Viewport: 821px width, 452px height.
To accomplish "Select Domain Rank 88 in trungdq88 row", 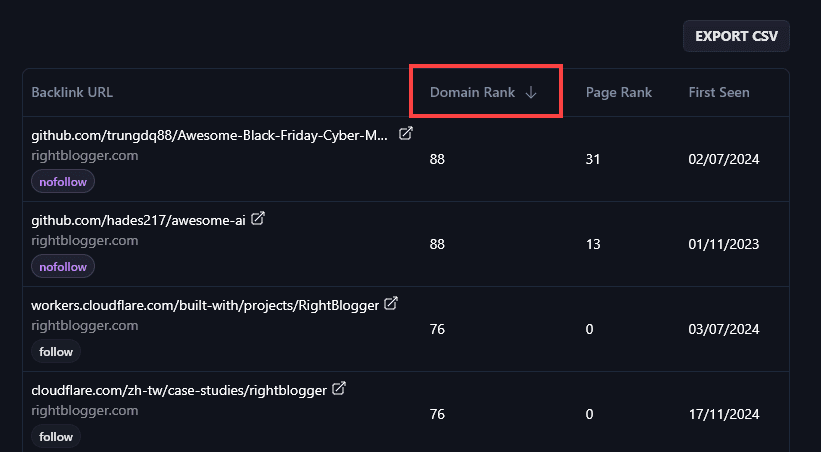I will 437,159.
